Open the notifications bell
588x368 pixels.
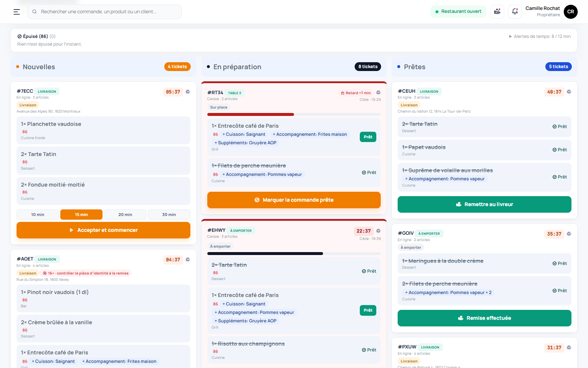[x=515, y=12]
